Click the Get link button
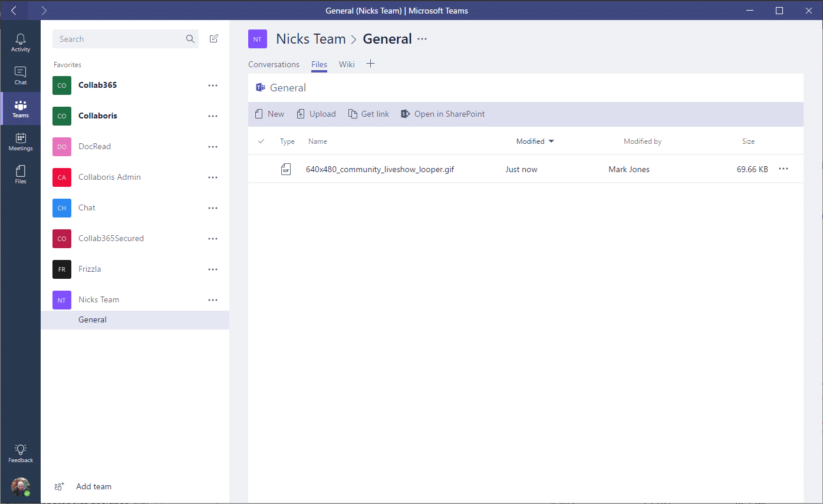The image size is (823, 504). [x=368, y=114]
